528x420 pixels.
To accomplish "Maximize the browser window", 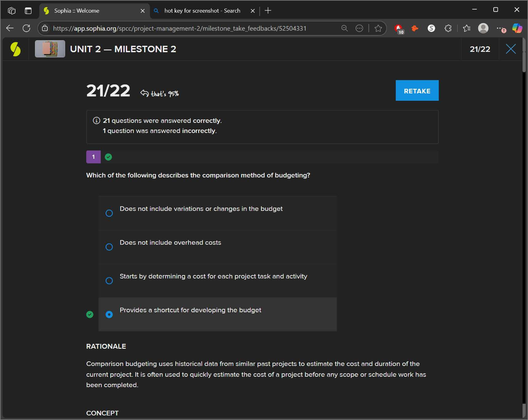I will (x=495, y=10).
